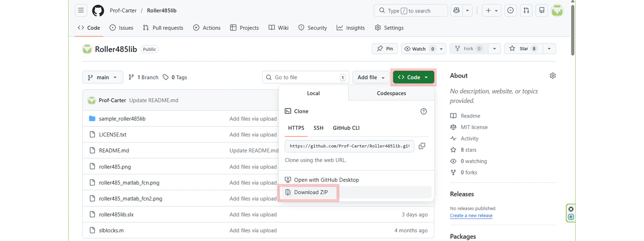Open Roller485lib repository breadcrumb link
This screenshot has height=241, width=644.
click(162, 10)
